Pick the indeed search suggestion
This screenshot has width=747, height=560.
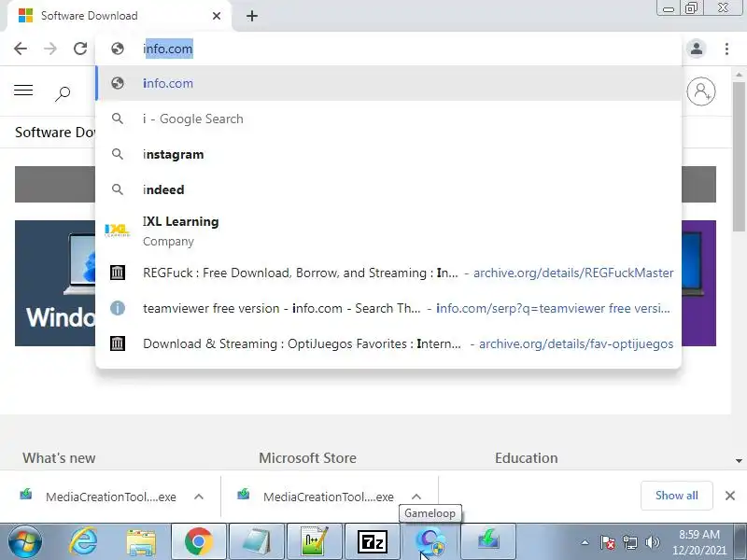tap(388, 189)
